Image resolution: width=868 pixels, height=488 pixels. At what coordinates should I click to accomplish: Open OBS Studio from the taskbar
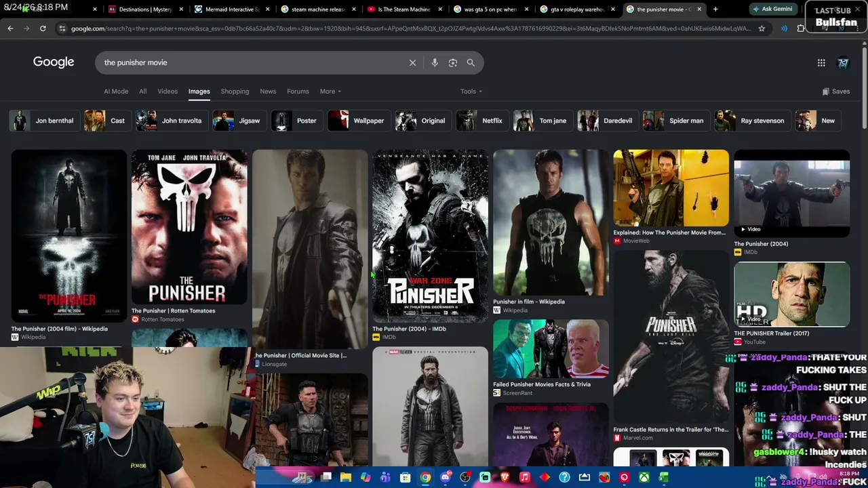(465, 477)
